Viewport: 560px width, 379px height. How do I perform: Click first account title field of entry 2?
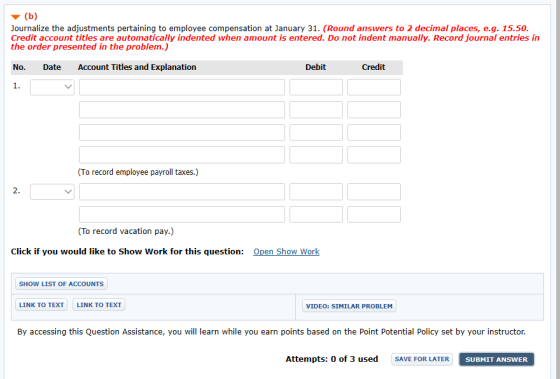pos(182,192)
